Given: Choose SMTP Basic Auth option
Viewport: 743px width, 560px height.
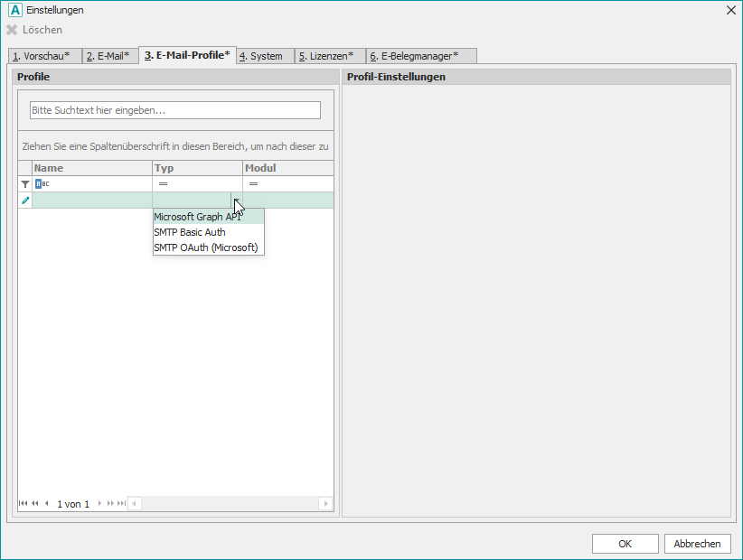Looking at the screenshot, I should [209, 232].
